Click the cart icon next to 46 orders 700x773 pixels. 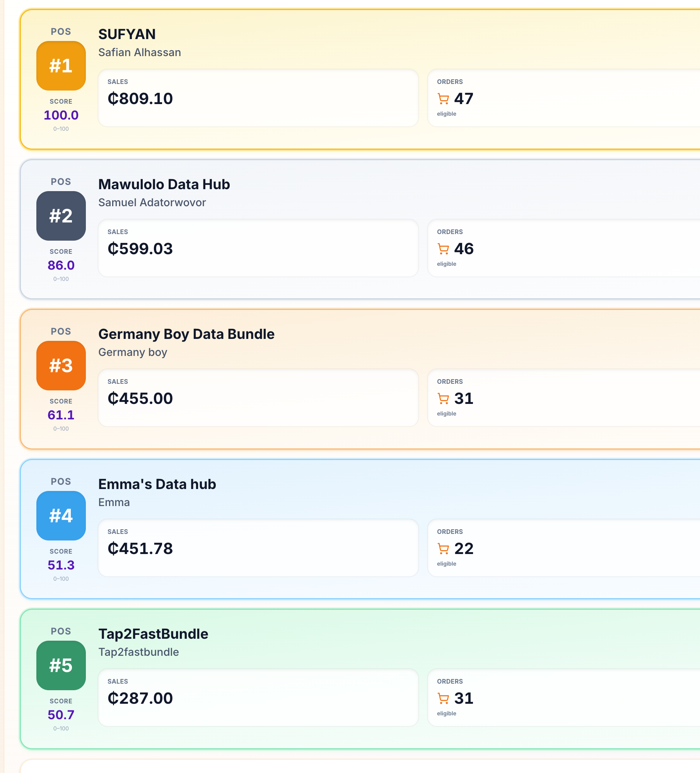click(x=443, y=249)
